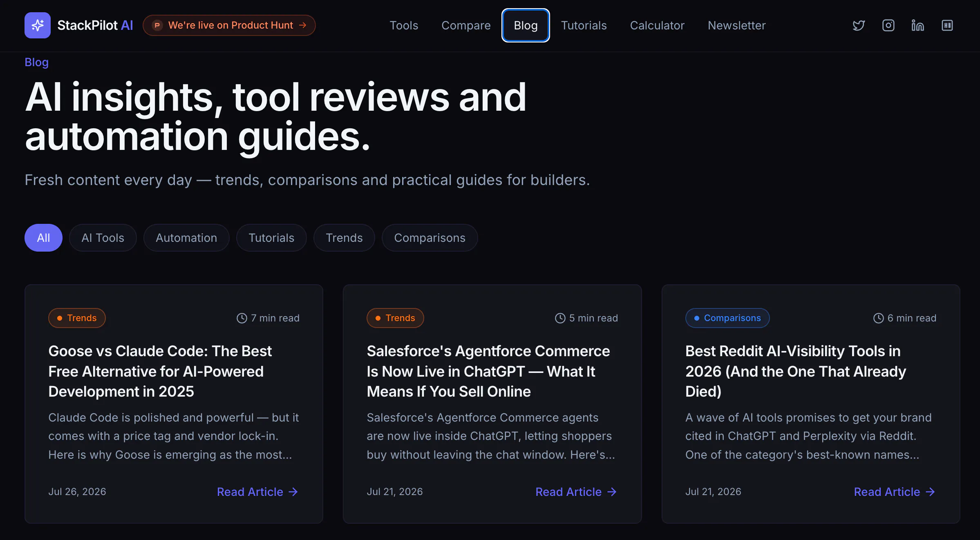Open the Twitter profile icon
Screen dimensions: 980x540
click(x=859, y=25)
